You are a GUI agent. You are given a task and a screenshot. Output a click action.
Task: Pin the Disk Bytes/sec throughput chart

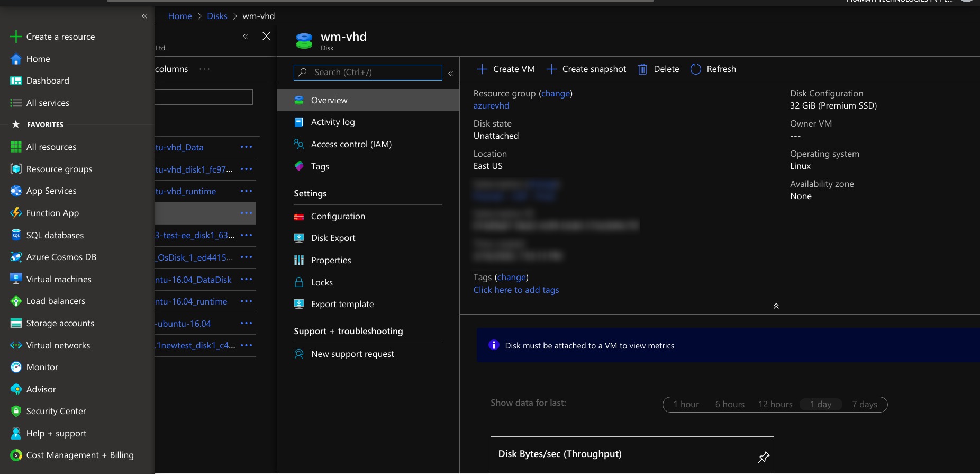click(763, 458)
